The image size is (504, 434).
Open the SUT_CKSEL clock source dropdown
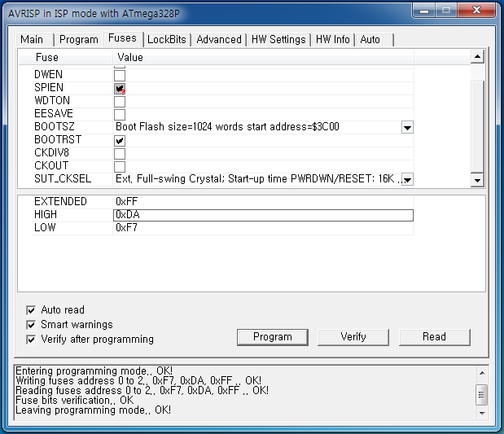407,179
